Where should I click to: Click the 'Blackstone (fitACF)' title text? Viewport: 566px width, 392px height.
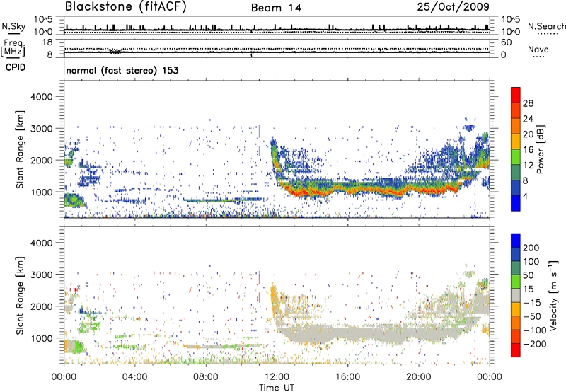125,6
